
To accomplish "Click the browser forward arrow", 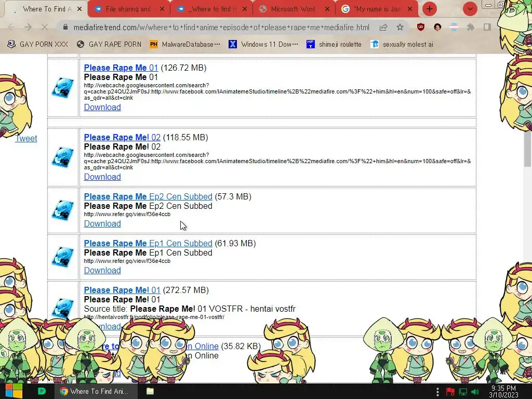I will pos(28,27).
